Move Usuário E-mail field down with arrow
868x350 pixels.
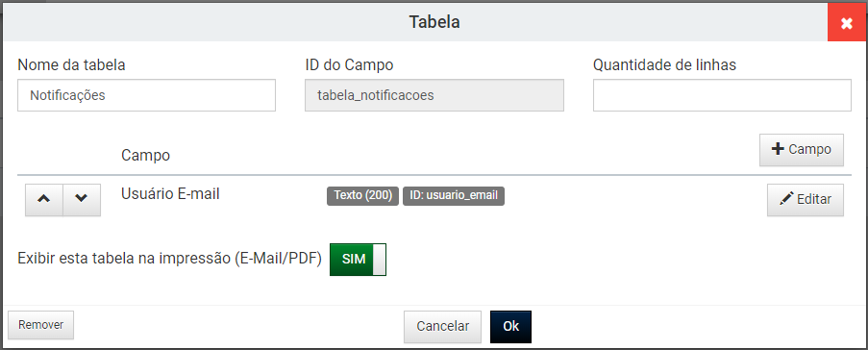(x=82, y=199)
